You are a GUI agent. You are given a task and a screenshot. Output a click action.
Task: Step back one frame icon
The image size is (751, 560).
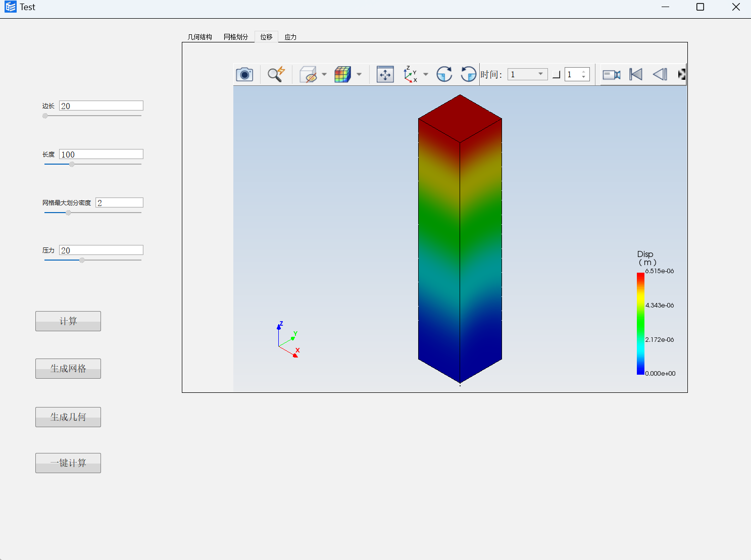(660, 75)
